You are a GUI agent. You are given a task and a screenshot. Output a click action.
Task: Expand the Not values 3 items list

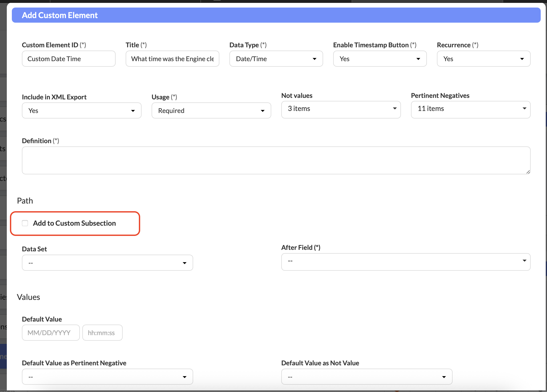tap(341, 109)
